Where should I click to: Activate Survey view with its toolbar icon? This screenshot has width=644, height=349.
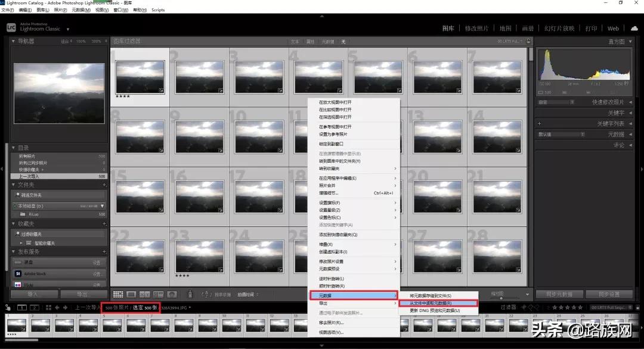[159, 294]
